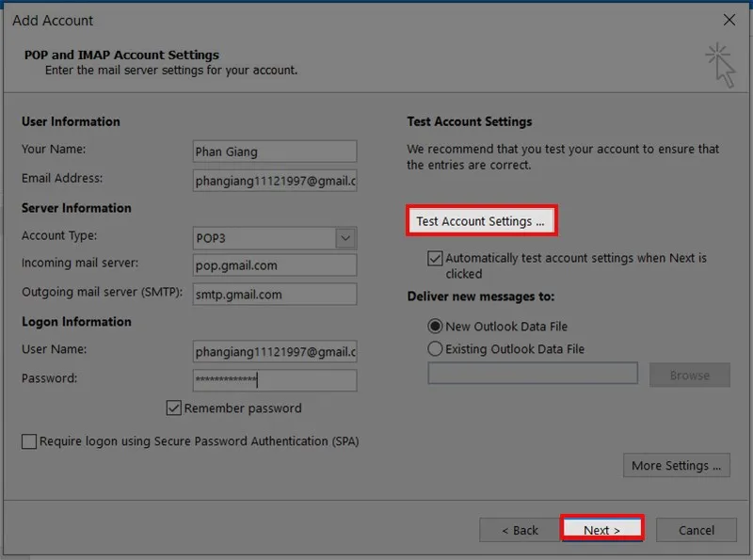Select the existing data file path field
The width and height of the screenshot is (753, 560).
(x=532, y=374)
